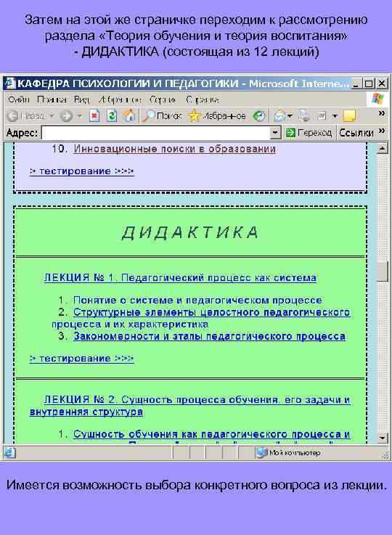Click text 'Понятие о системе и педагогическом процессе'

(197, 301)
